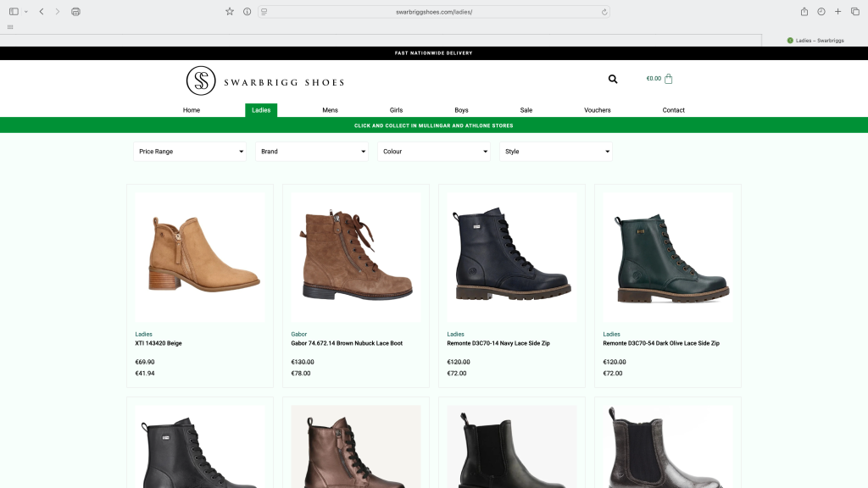Select the Sale menu item
Image resolution: width=868 pixels, height=488 pixels.
point(526,110)
